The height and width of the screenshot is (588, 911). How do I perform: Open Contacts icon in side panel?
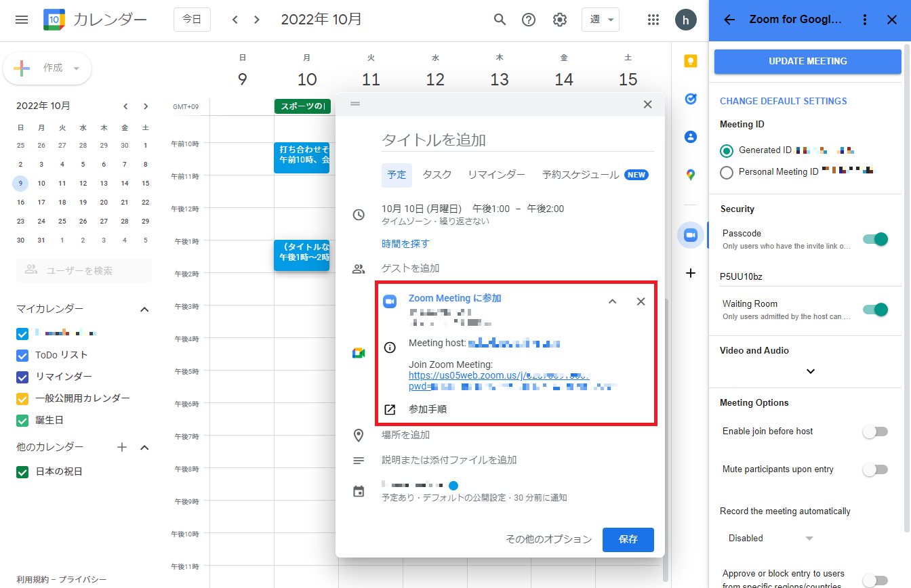click(690, 137)
